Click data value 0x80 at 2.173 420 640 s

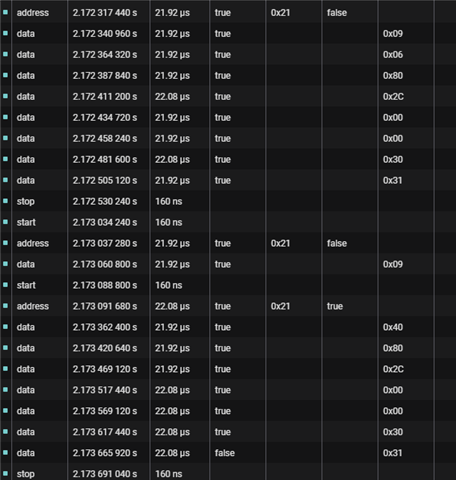[393, 348]
